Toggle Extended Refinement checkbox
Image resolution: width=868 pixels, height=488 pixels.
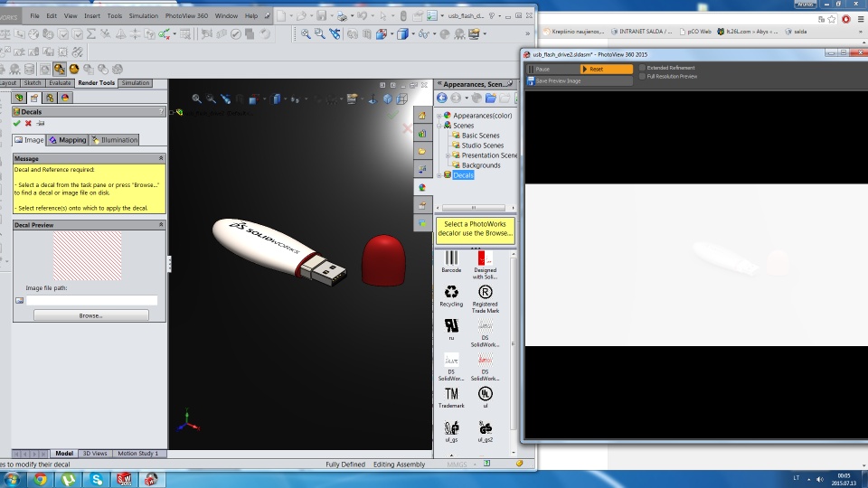point(642,68)
